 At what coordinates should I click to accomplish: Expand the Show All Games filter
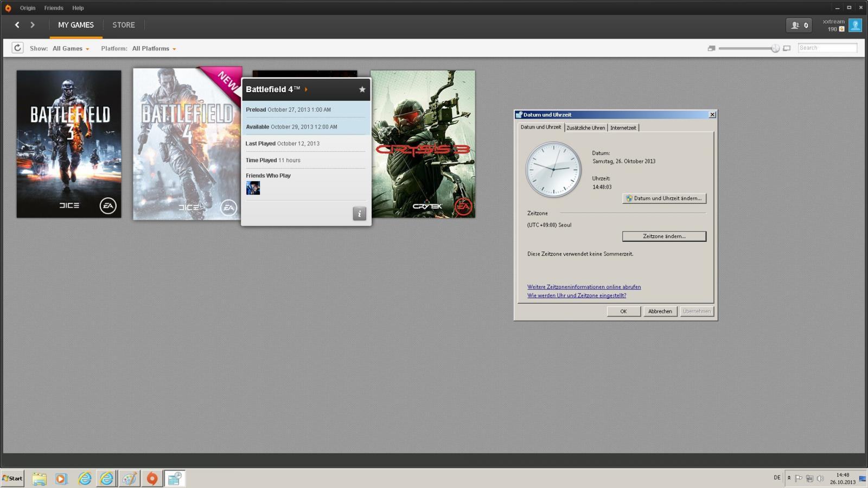(x=71, y=49)
